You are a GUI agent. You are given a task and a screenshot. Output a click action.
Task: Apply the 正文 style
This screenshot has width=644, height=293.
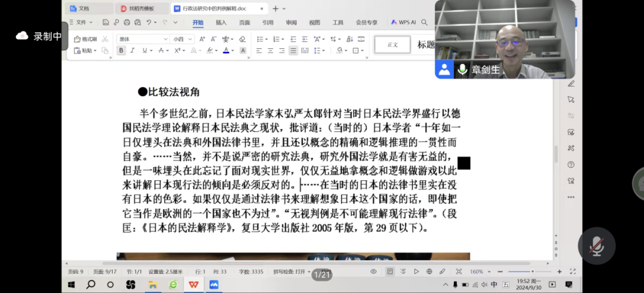point(392,45)
